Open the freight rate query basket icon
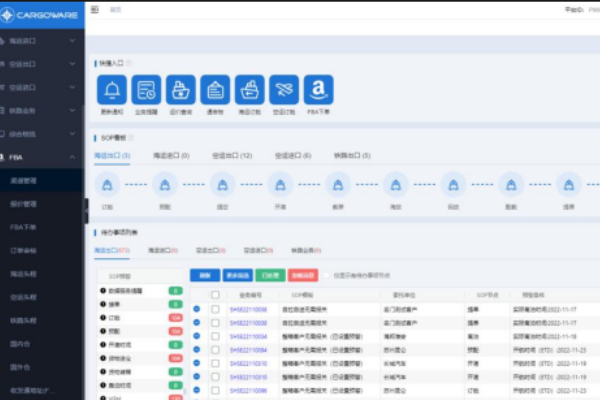 181,90
